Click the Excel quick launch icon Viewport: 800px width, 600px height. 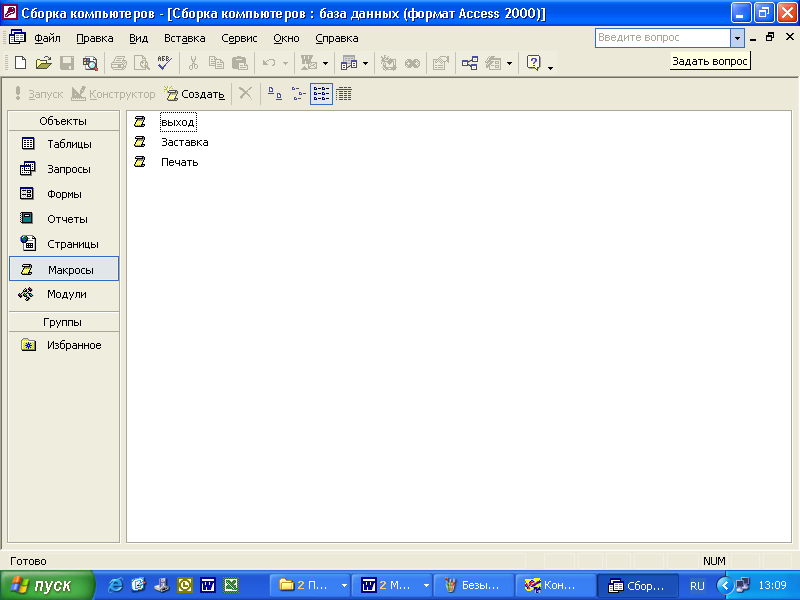[x=231, y=585]
